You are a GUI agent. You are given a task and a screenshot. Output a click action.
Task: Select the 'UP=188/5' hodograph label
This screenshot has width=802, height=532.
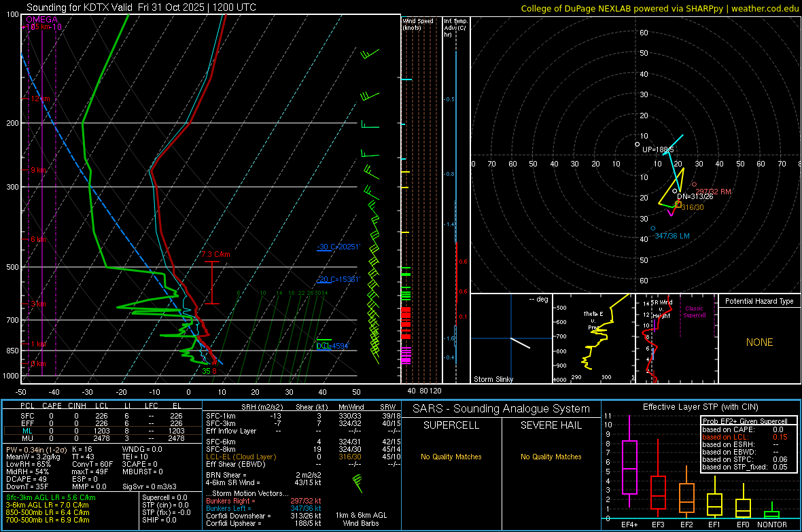click(658, 149)
